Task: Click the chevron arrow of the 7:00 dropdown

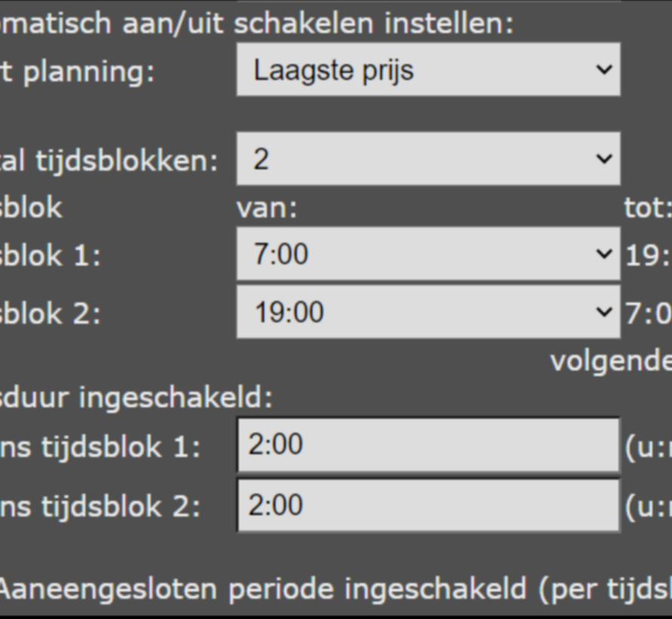Action: (x=603, y=254)
